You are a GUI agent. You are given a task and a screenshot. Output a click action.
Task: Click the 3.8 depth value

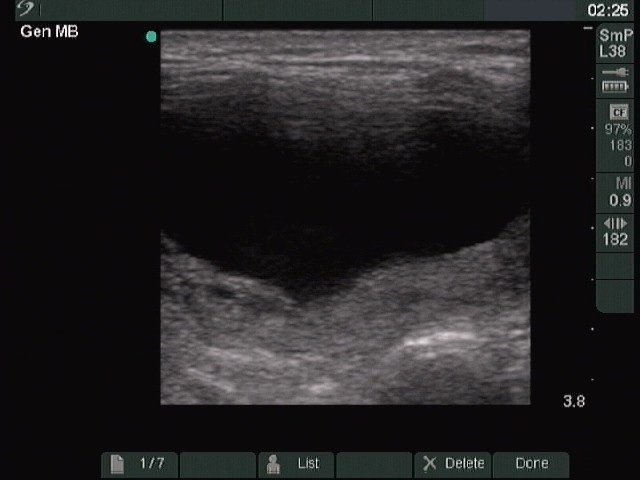point(574,402)
